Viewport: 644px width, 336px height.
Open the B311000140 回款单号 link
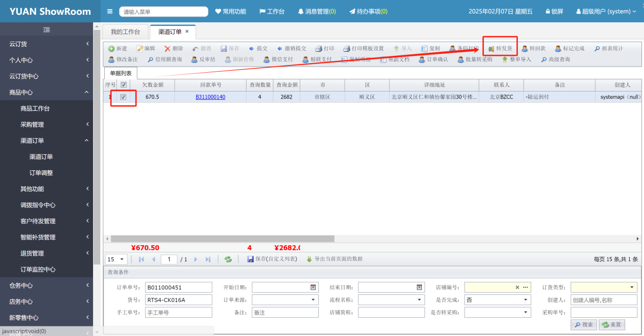click(x=210, y=97)
